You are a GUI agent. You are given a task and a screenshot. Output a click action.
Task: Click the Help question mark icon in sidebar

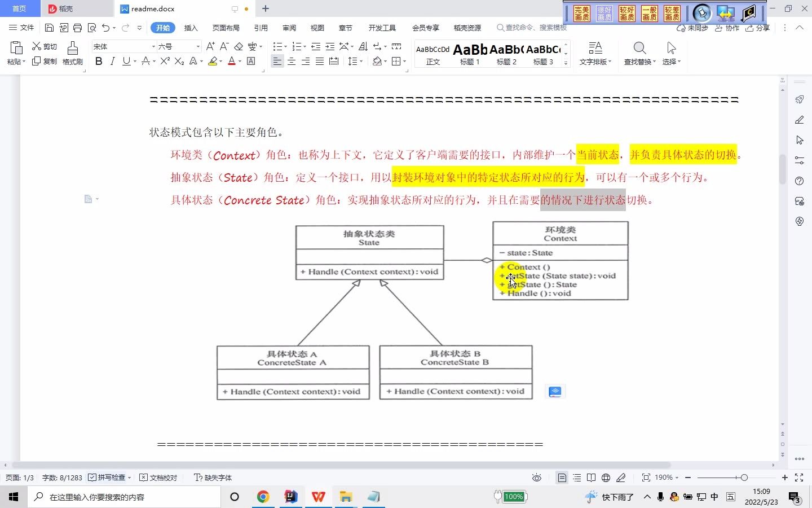tap(799, 181)
